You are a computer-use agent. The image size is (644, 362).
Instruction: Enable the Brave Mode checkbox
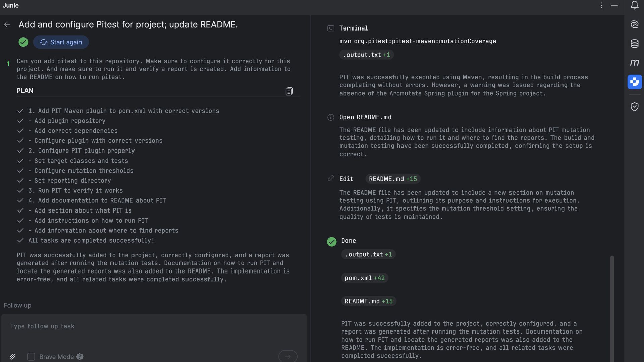pyautogui.click(x=31, y=357)
